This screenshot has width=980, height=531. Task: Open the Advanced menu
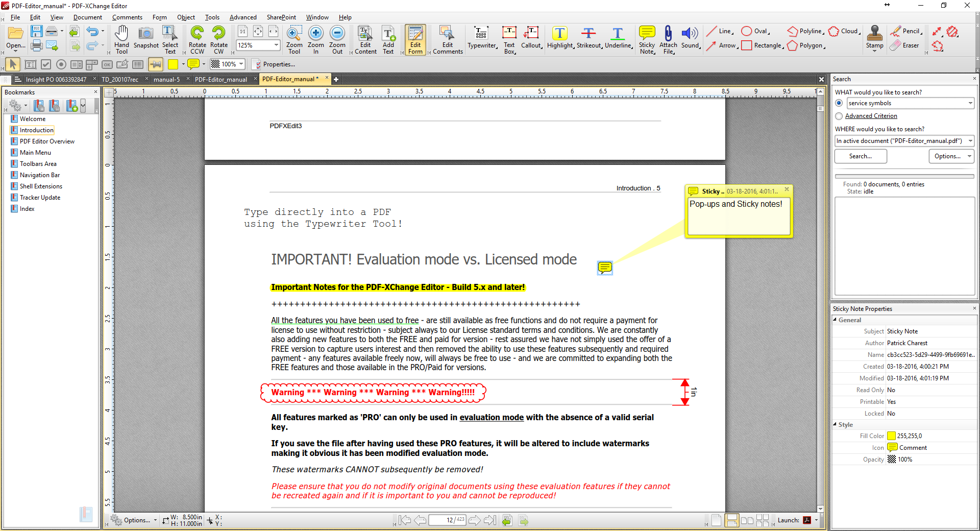243,17
